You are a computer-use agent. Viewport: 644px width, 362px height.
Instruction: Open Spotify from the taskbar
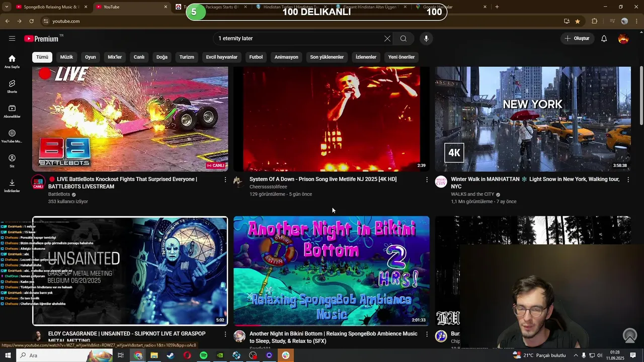point(203,355)
